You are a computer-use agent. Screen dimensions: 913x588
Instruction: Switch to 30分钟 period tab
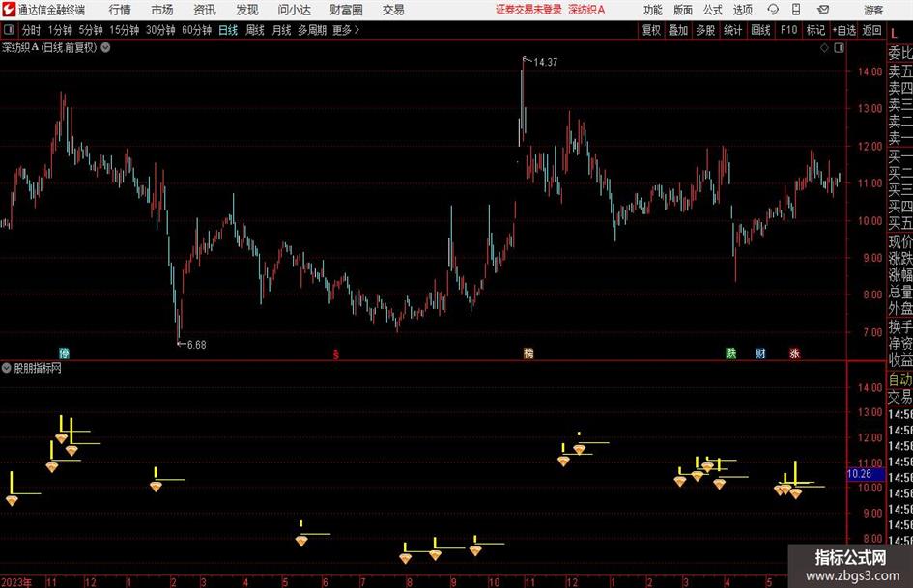click(160, 30)
